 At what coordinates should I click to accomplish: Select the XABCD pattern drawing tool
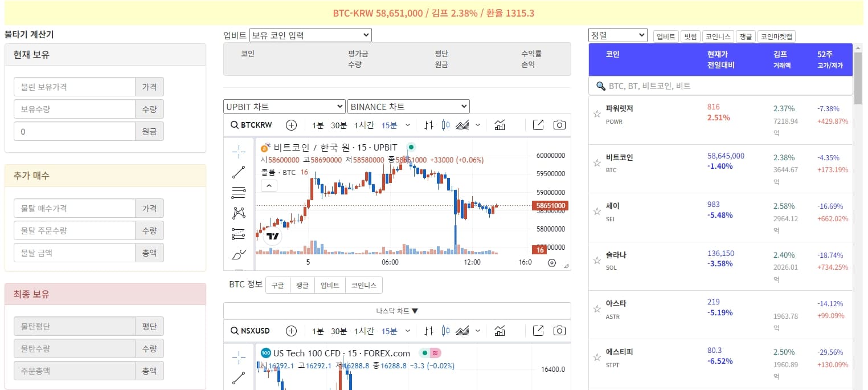click(239, 212)
